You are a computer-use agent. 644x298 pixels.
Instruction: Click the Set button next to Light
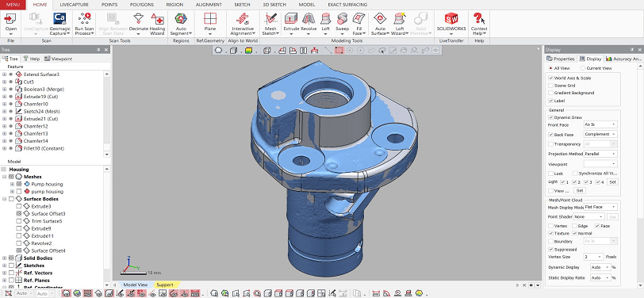612,181
